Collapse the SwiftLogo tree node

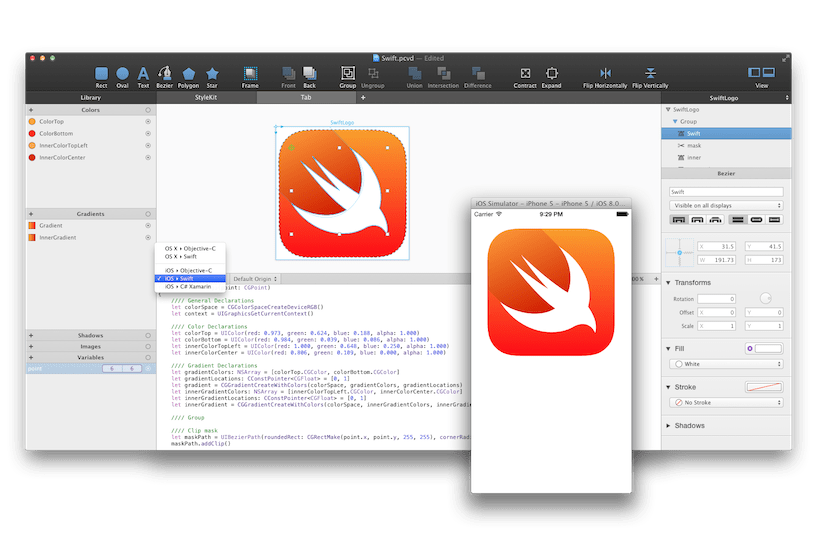(668, 110)
